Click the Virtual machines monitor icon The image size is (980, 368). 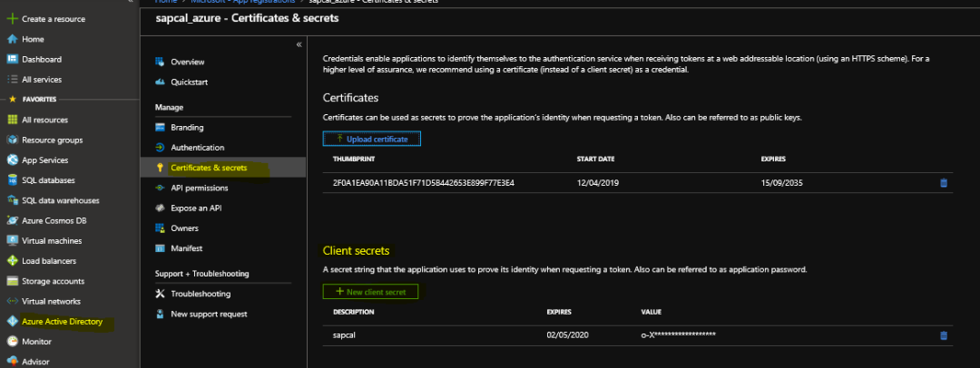[11, 240]
